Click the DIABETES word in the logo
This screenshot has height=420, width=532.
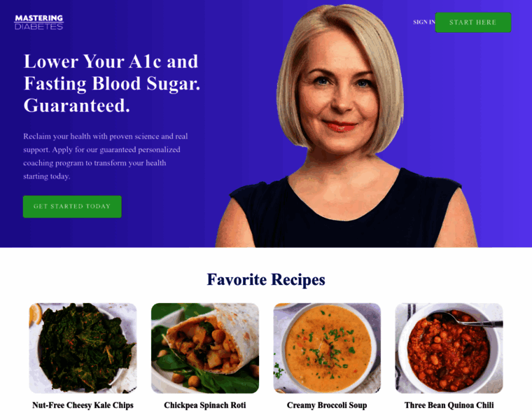click(x=38, y=27)
